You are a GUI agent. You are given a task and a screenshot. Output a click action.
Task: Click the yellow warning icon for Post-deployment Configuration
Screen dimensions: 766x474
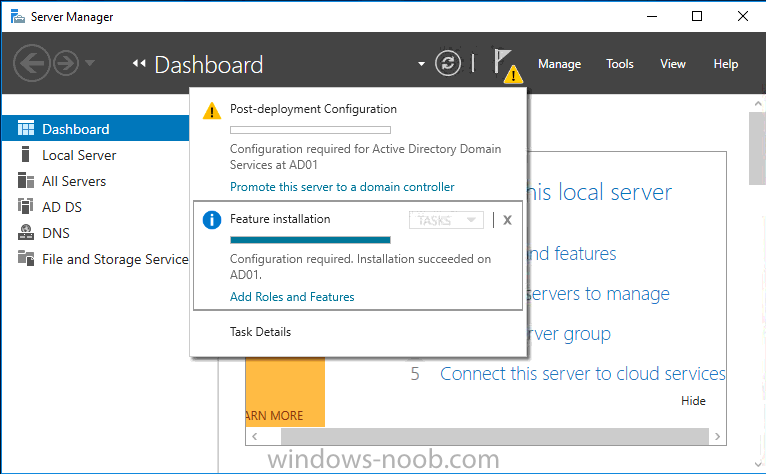tap(212, 111)
